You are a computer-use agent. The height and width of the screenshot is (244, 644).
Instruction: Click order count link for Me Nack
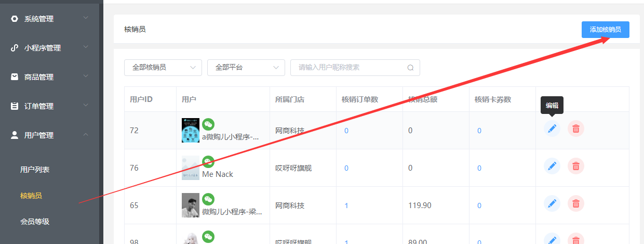[346, 168]
